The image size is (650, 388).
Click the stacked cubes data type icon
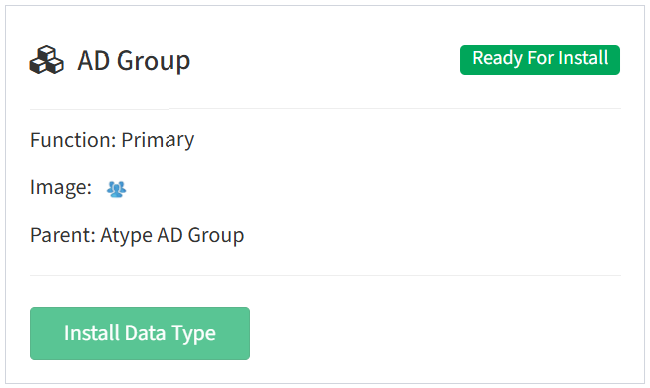click(x=46, y=60)
